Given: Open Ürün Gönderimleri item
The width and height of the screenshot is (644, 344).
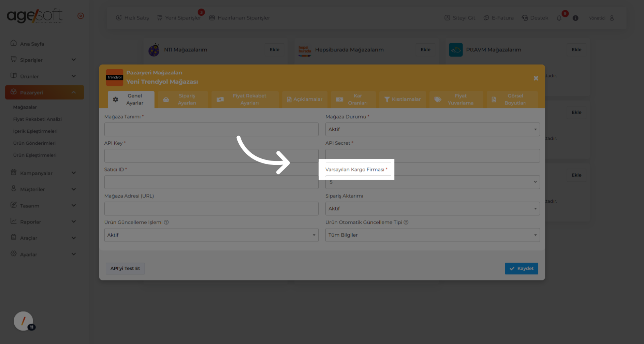Looking at the screenshot, I should click(x=34, y=143).
